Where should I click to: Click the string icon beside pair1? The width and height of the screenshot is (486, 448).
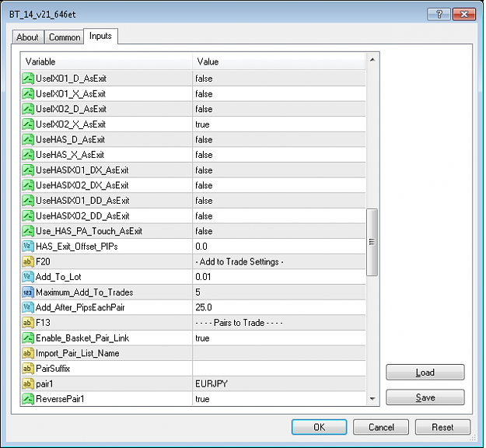[28, 383]
